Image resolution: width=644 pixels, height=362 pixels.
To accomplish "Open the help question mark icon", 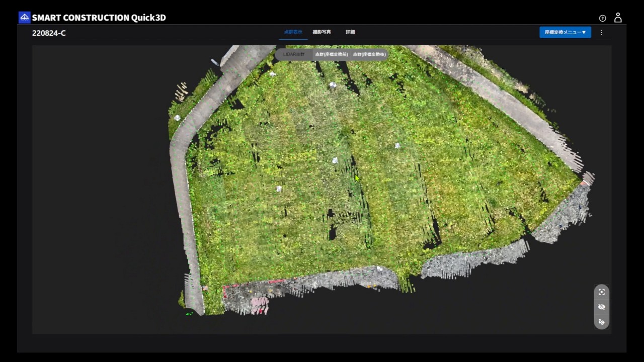I will click(x=602, y=18).
